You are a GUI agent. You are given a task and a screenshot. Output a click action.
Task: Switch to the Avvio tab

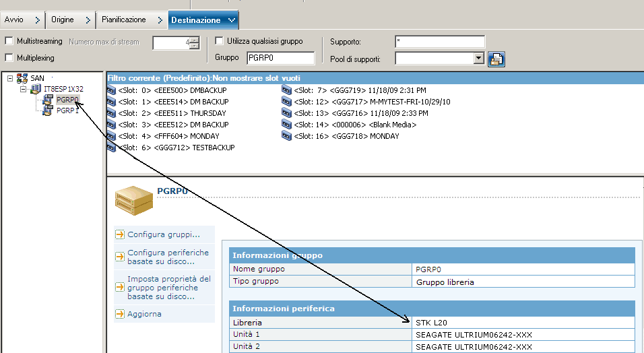click(x=23, y=20)
